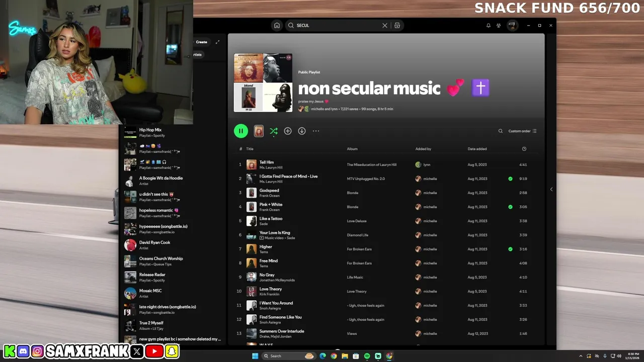Expand Your Library with the arrows icon
This screenshot has width=644, height=362.
(217, 42)
